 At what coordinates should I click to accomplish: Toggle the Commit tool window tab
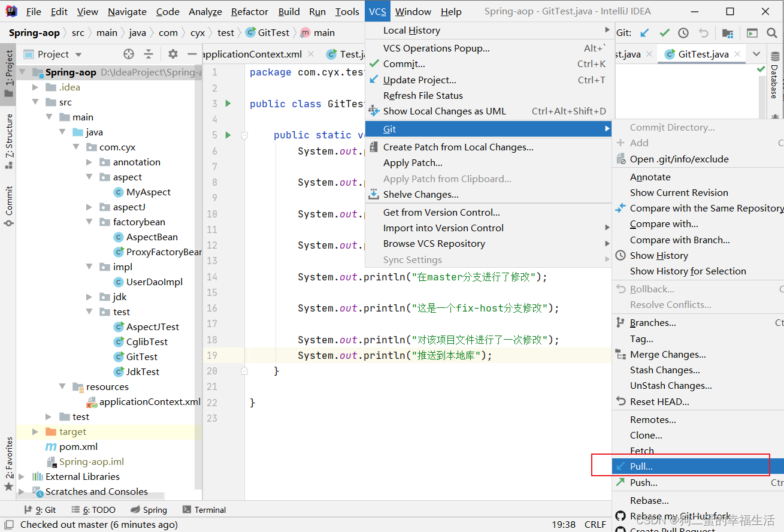tap(8, 206)
